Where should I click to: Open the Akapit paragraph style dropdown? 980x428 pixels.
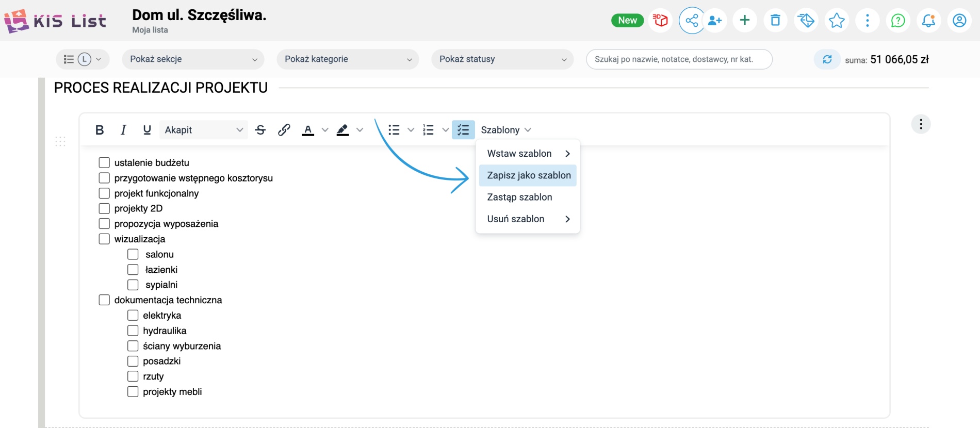point(203,130)
